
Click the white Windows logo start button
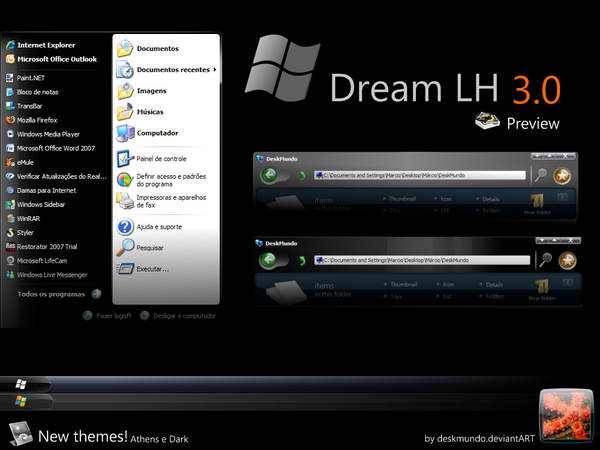[21, 384]
